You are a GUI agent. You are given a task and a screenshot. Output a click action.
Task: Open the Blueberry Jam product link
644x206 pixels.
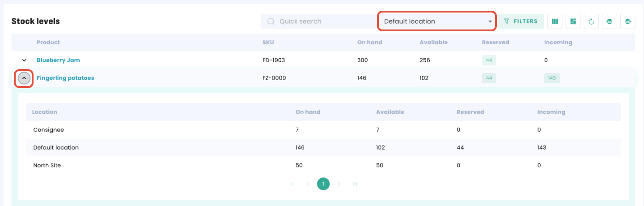[58, 60]
